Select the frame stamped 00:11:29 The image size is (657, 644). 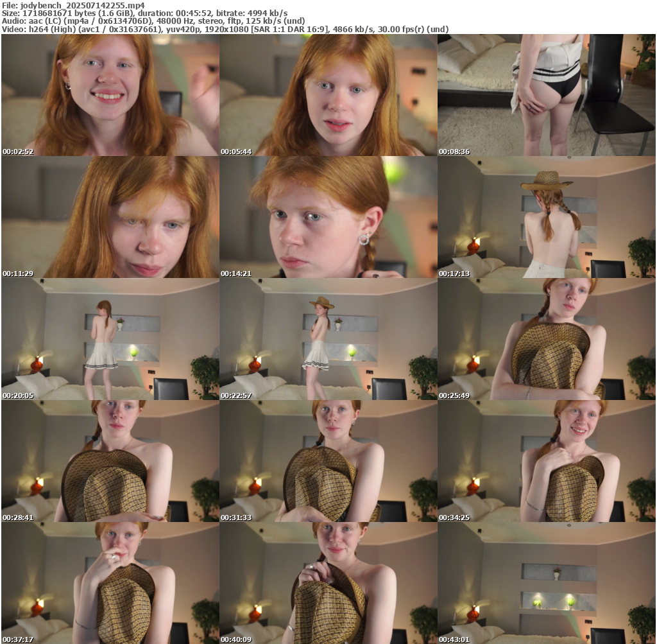110,217
